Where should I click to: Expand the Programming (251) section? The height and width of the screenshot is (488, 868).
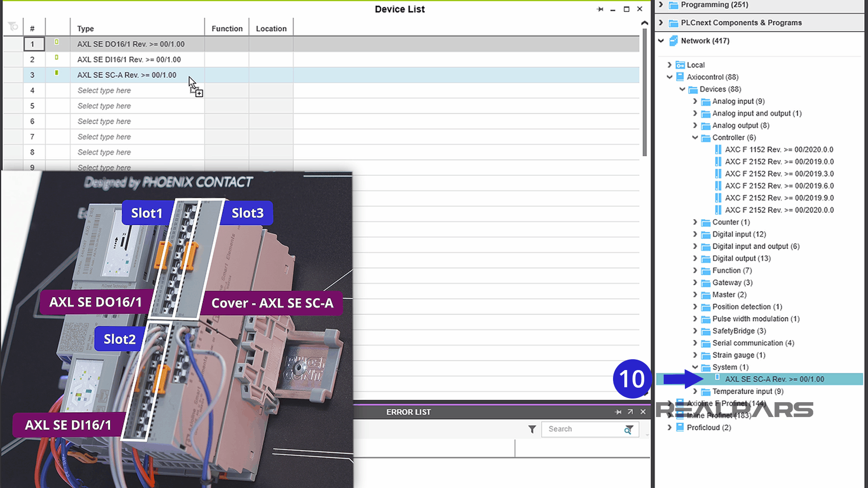coord(660,5)
